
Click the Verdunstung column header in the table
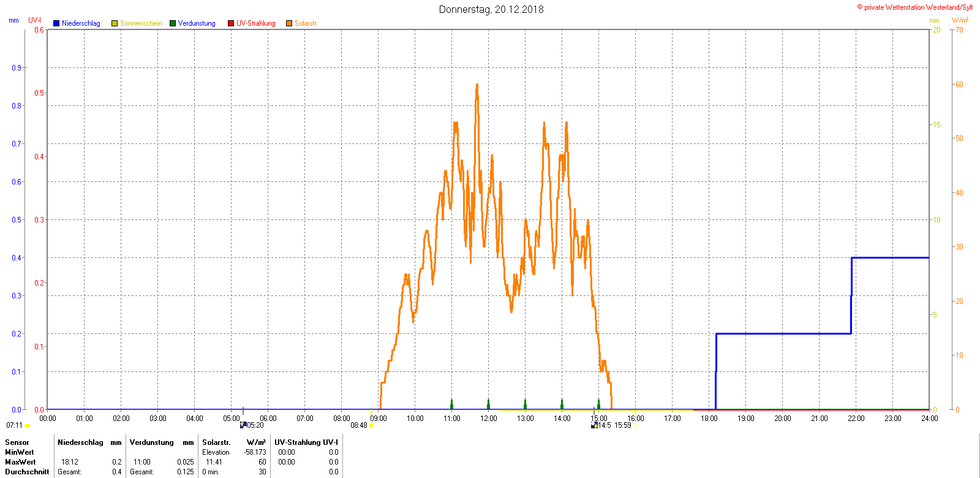pos(152,442)
